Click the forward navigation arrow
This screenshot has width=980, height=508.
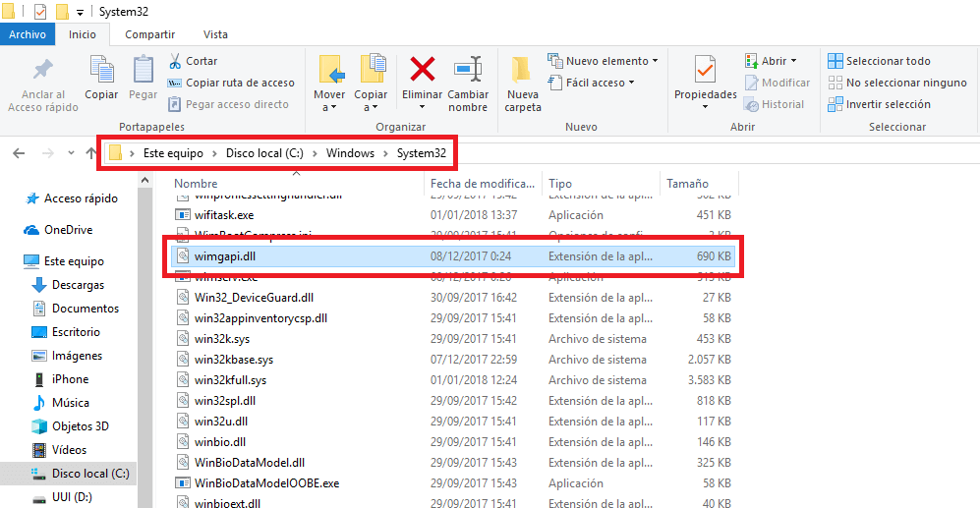coord(47,153)
